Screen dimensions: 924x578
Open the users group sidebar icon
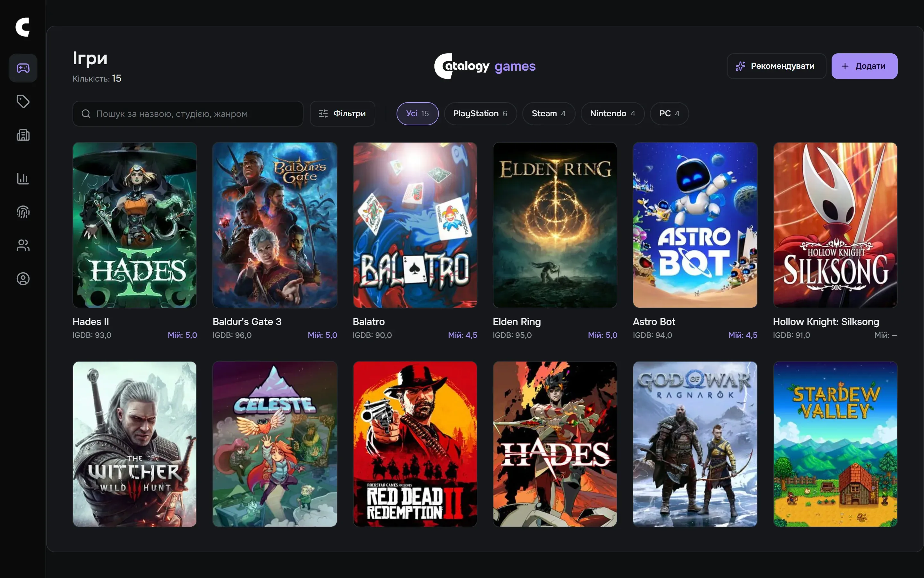click(x=23, y=245)
